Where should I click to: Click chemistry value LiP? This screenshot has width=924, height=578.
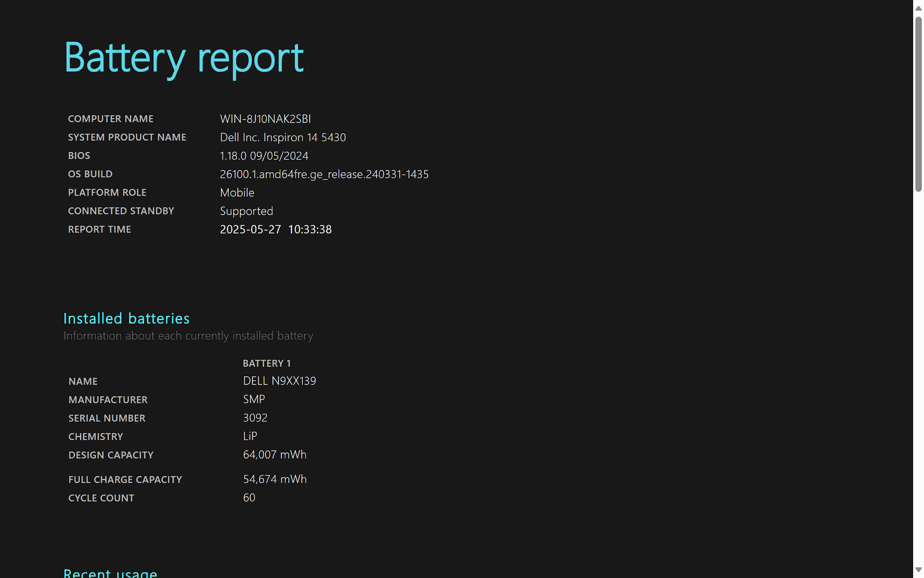tap(250, 436)
